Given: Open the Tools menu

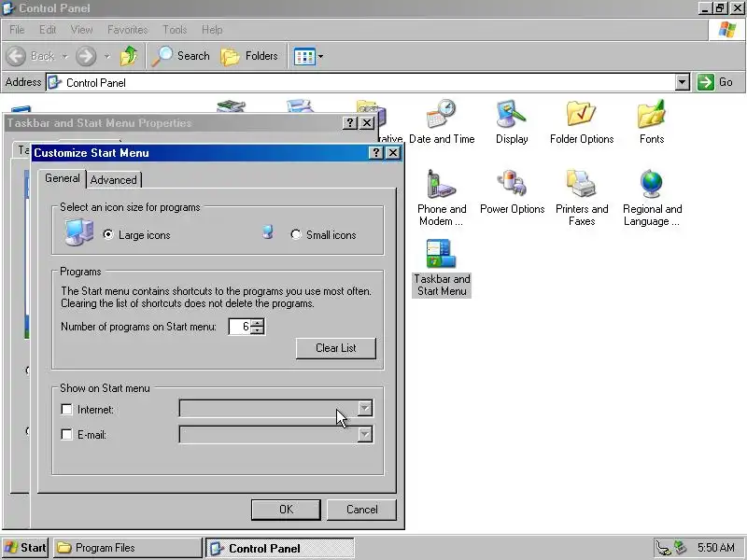Looking at the screenshot, I should [175, 30].
